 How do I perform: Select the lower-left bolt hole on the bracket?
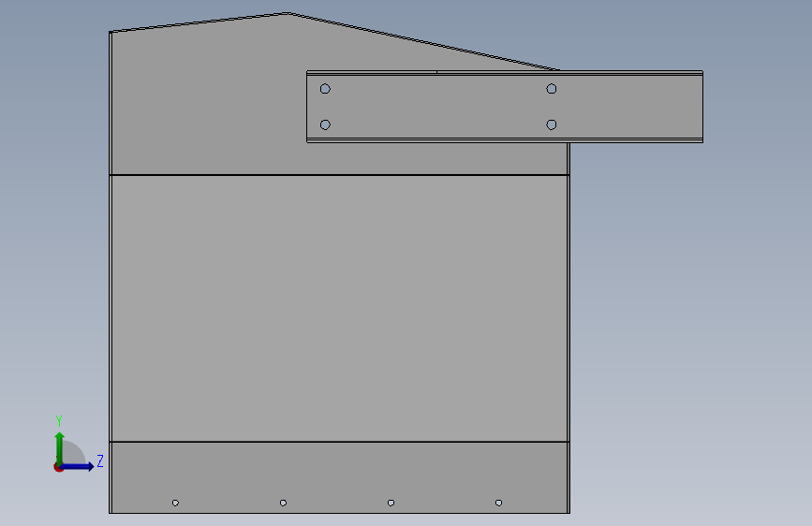[325, 124]
